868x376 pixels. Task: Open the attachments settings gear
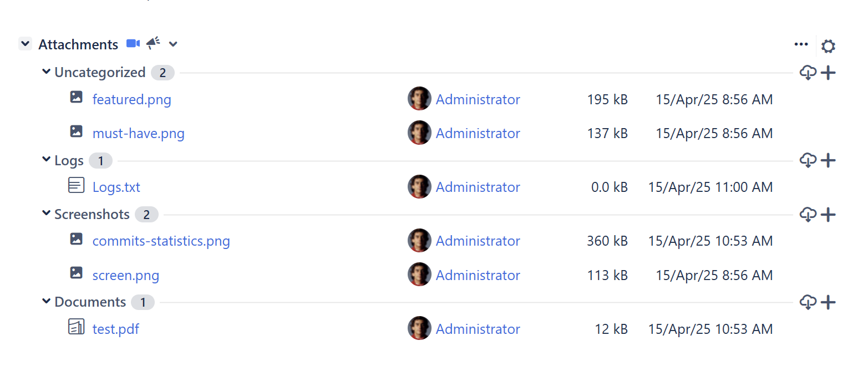[828, 46]
